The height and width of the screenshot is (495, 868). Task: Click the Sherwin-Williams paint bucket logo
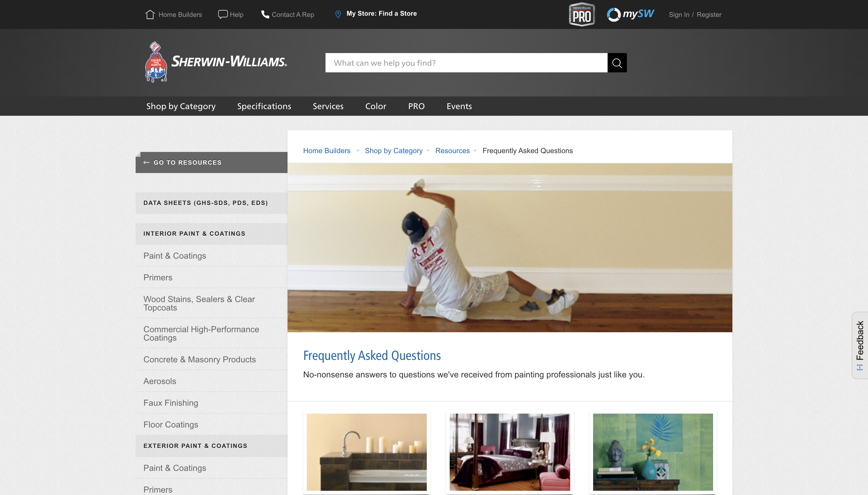pos(157,63)
